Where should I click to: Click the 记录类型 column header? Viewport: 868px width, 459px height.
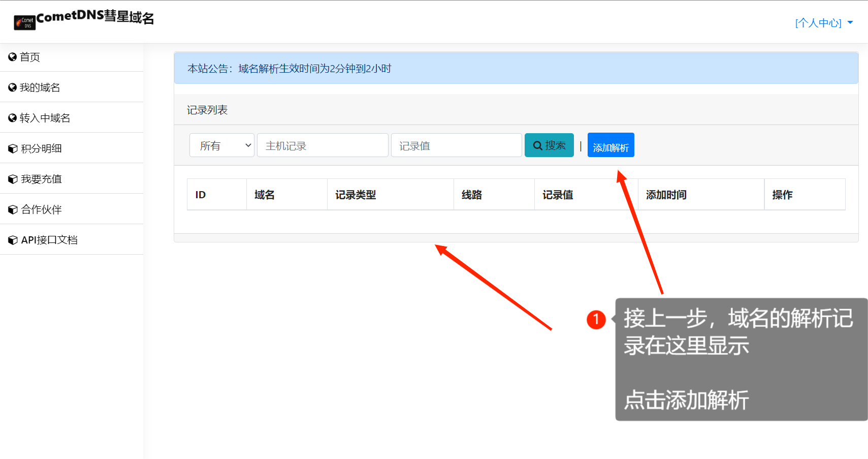[356, 195]
